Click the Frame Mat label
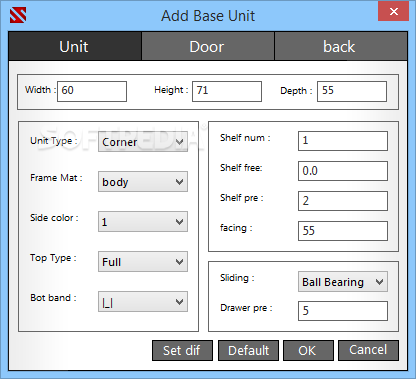The image size is (416, 379). 56,178
